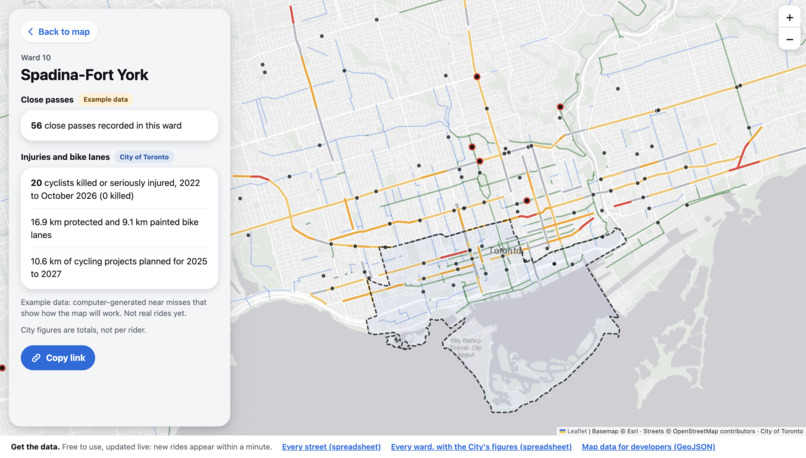The width and height of the screenshot is (806, 458).
Task: Click the City of Toronto badge
Action: pos(144,157)
